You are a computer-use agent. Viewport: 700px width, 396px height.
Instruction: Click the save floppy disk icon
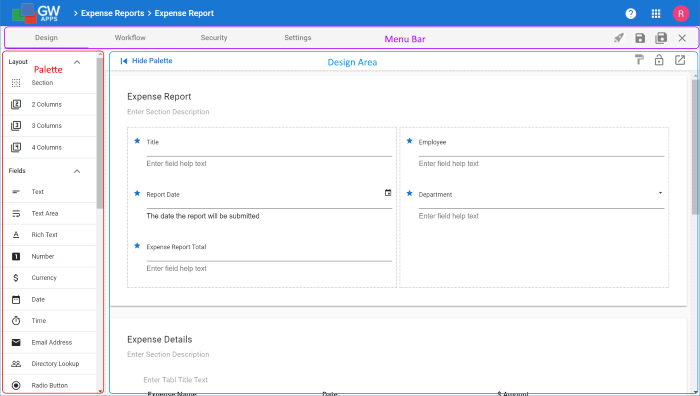click(640, 38)
